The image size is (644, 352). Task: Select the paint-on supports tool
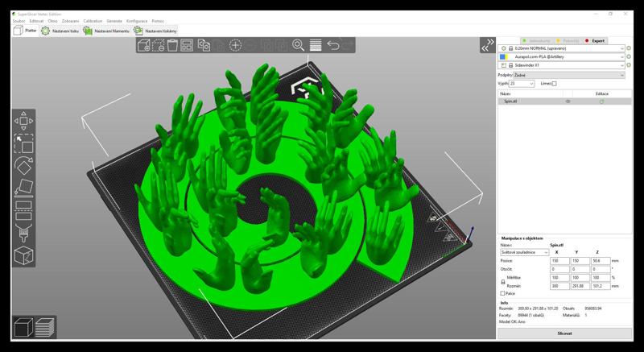click(x=23, y=234)
